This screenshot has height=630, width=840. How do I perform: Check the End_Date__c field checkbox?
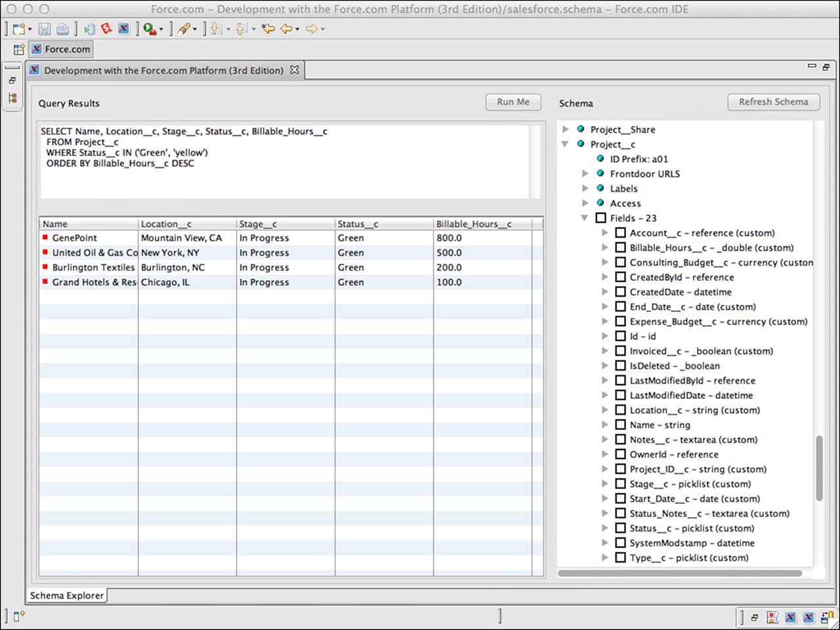tap(620, 306)
